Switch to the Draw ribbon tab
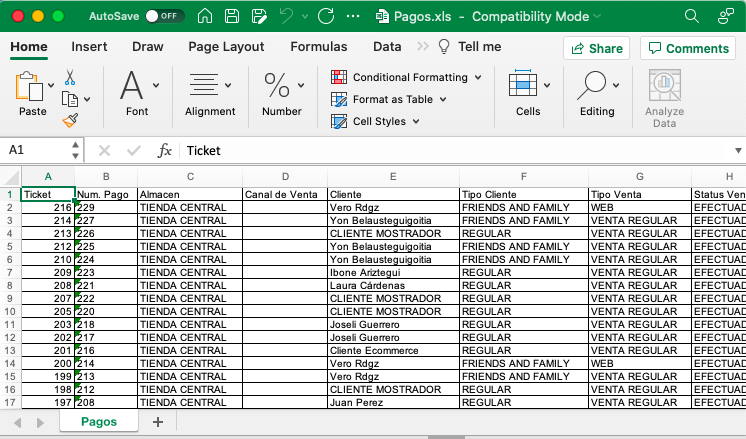746x439 pixels. 147,47
